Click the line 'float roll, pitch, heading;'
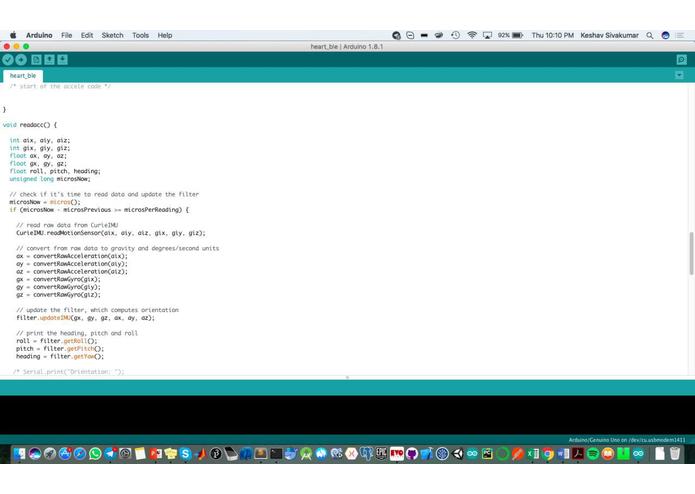This screenshot has width=695, height=494. [55, 171]
